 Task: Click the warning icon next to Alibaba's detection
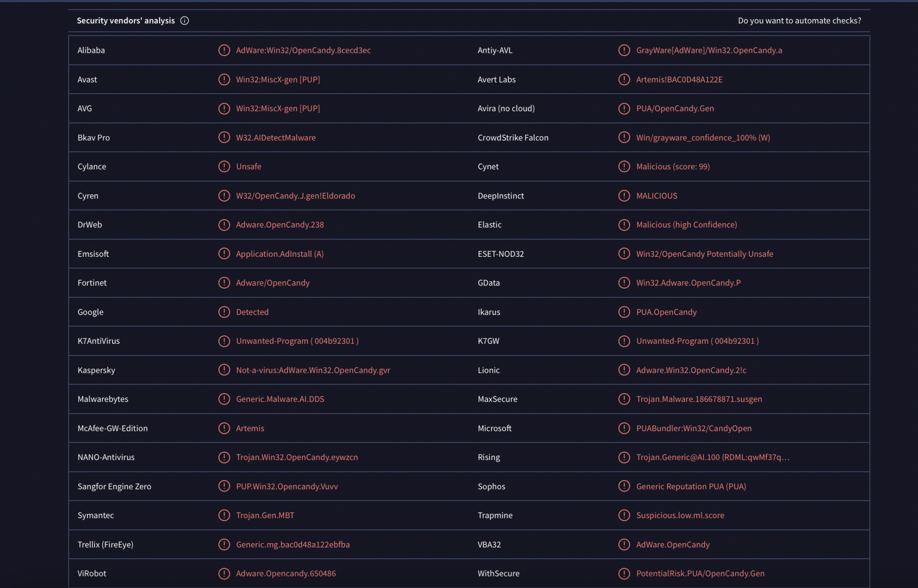click(x=224, y=50)
